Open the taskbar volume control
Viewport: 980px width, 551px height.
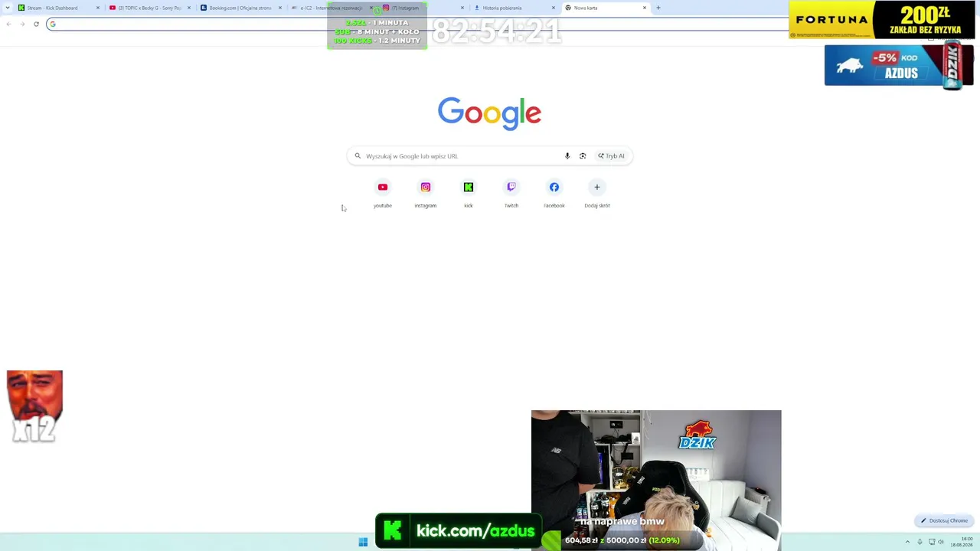[941, 542]
